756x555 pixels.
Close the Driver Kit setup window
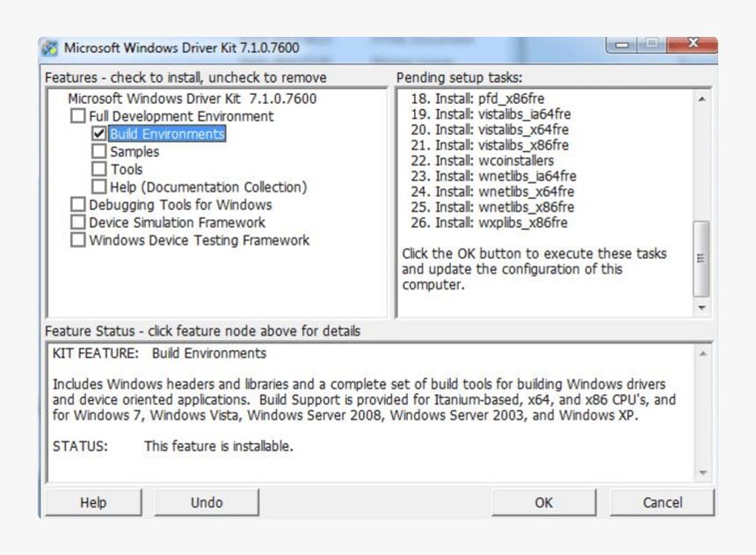pyautogui.click(x=693, y=44)
